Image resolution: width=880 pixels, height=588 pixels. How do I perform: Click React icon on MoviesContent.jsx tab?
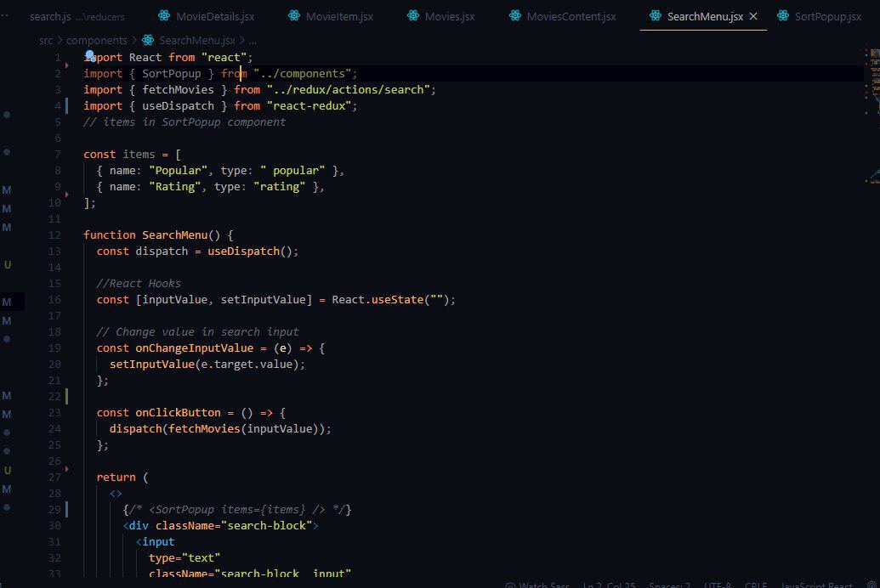coord(514,15)
